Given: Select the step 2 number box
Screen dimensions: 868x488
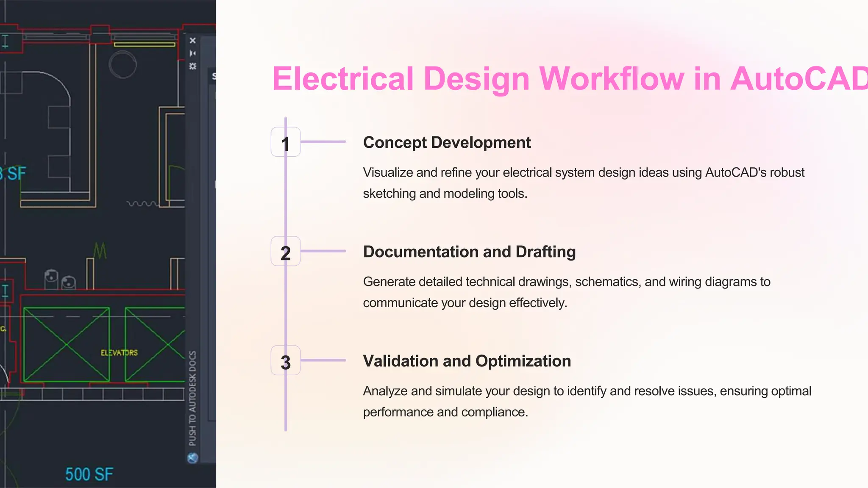Looking at the screenshot, I should point(286,251).
